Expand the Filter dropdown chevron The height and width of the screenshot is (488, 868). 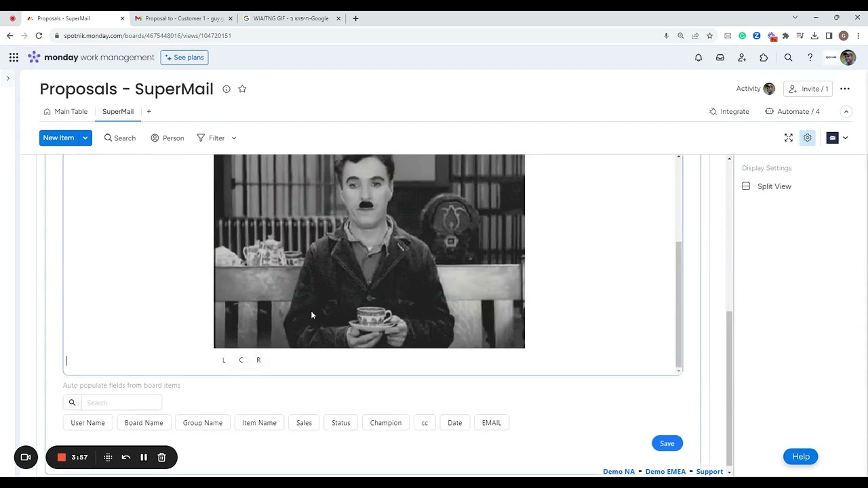[x=234, y=138]
